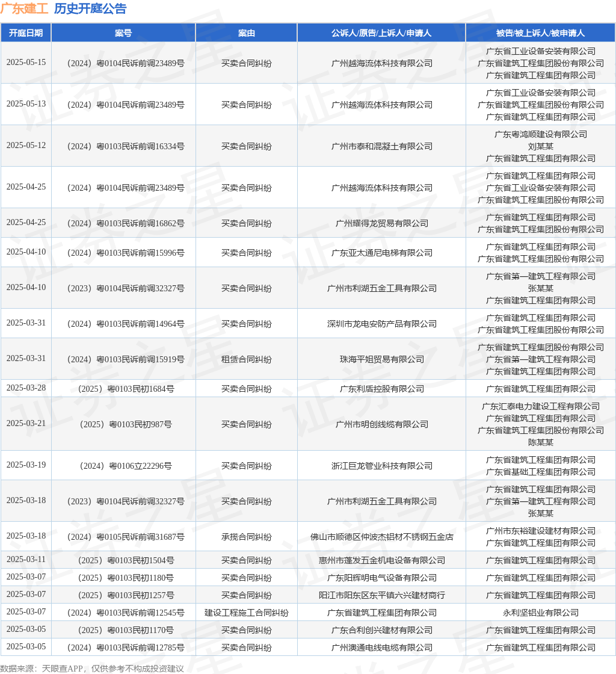Select the 开庭日期 column header
The image size is (616, 674).
tap(26, 33)
